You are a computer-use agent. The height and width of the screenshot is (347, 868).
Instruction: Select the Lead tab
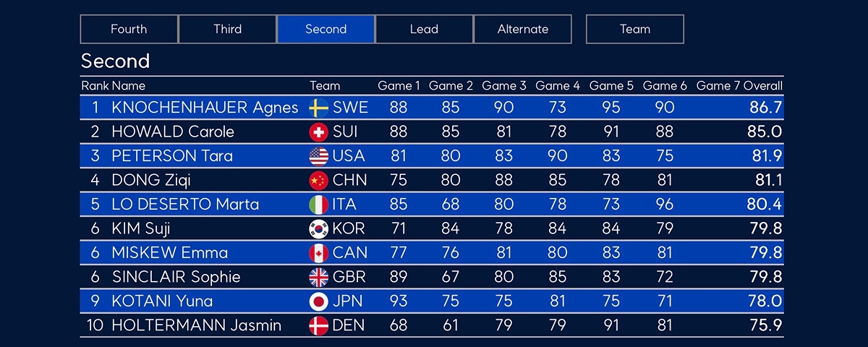pos(424,30)
